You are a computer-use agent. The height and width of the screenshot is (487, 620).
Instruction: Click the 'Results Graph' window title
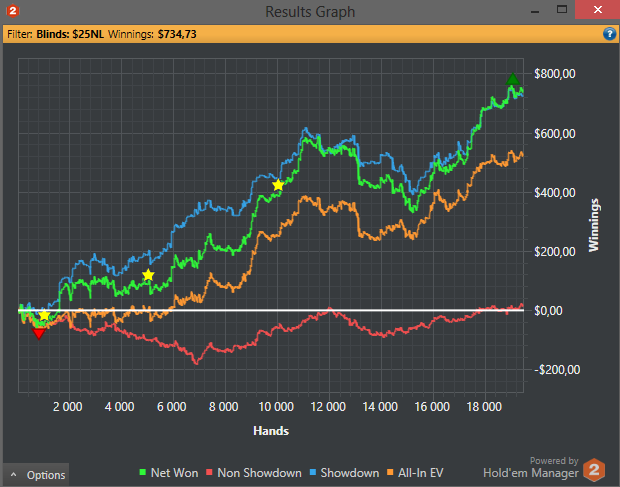[310, 12]
